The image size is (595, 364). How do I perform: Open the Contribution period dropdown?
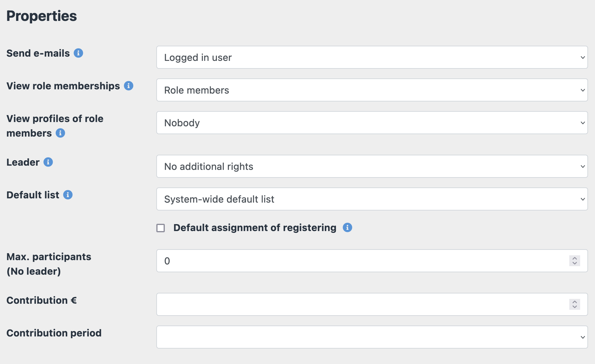coord(372,337)
